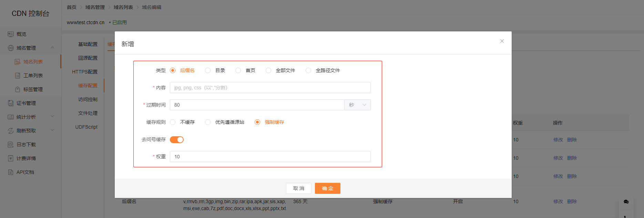Open the 访问控制 tab
The height and width of the screenshot is (218, 644).
[x=88, y=99]
